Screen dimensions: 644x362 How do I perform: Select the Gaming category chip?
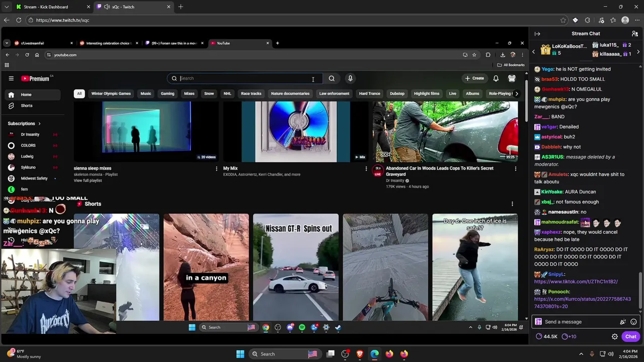pos(168,94)
